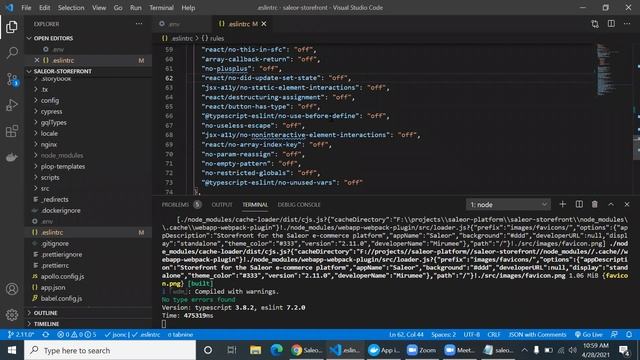Screen dimensions: 640x360
Task: Expand the src folder
Action: [45, 189]
